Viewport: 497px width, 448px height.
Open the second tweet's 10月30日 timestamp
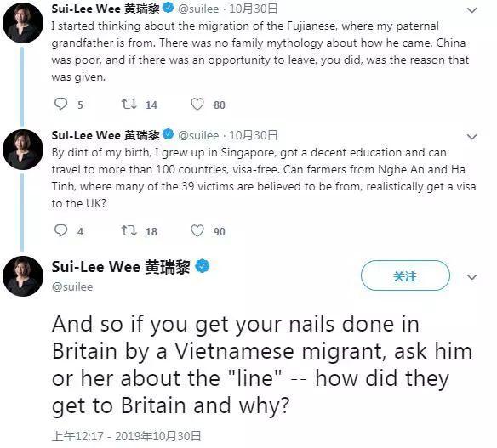tap(254, 135)
